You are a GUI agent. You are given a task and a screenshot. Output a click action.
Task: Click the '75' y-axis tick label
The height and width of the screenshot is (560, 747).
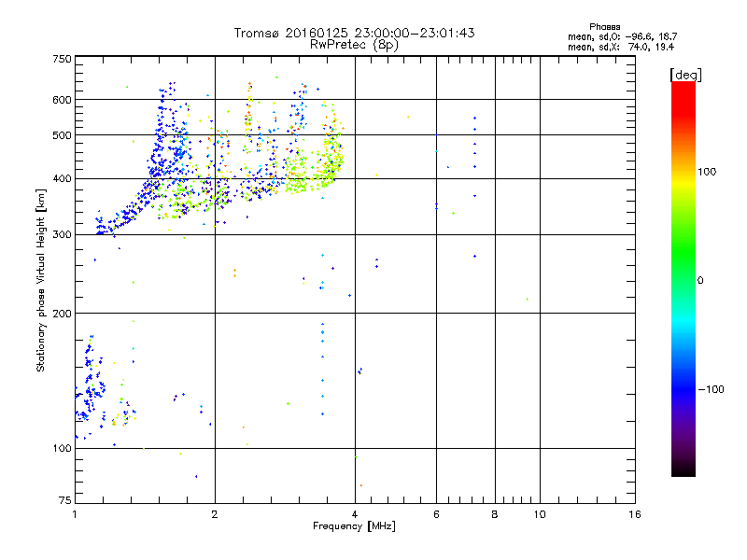click(x=65, y=500)
